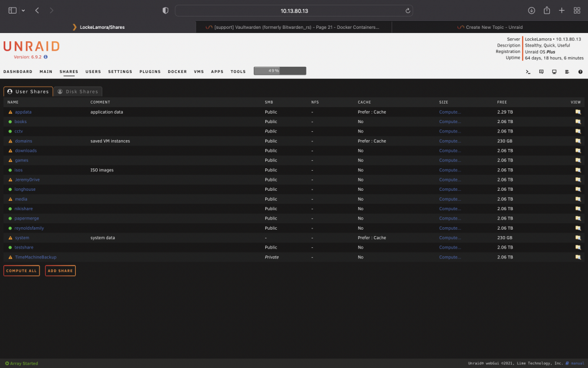Browse the cctv share via view icon
588x368 pixels.
[x=578, y=131]
